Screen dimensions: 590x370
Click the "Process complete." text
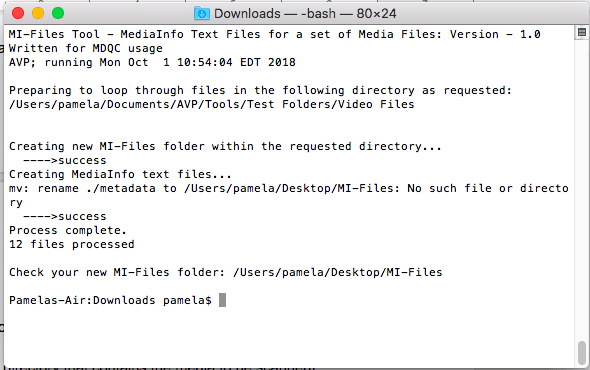coord(68,230)
